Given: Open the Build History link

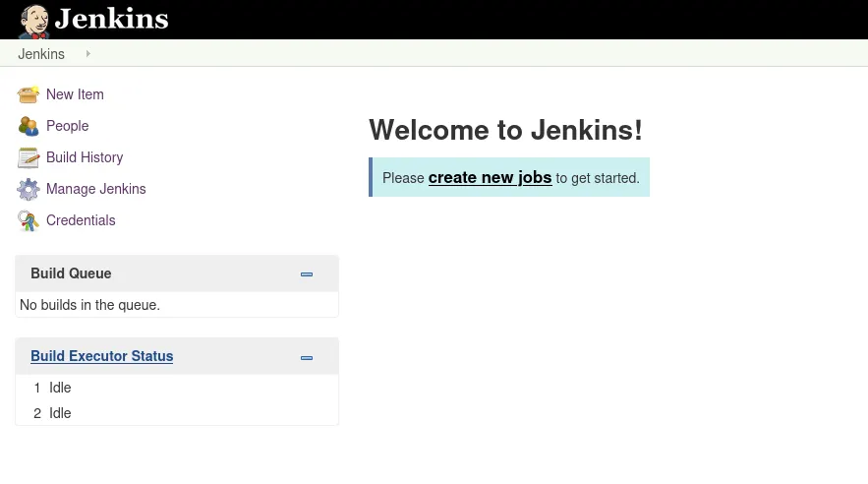Looking at the screenshot, I should coord(85,157).
